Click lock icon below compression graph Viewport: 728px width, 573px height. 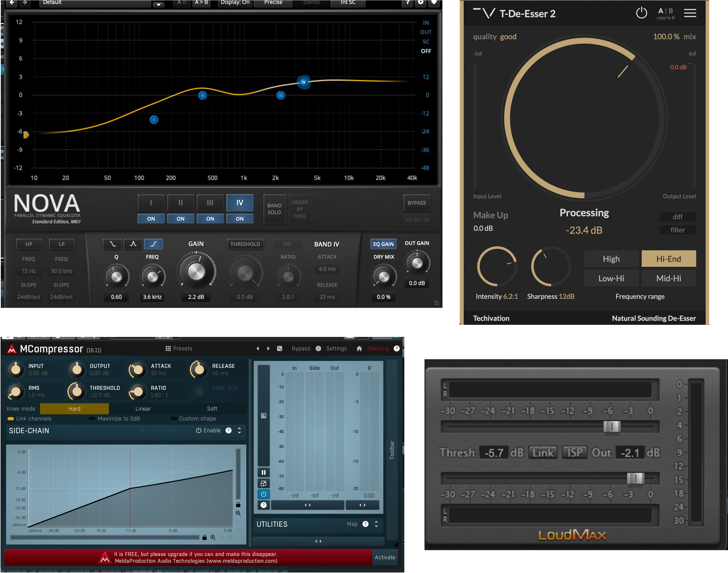[204, 538]
